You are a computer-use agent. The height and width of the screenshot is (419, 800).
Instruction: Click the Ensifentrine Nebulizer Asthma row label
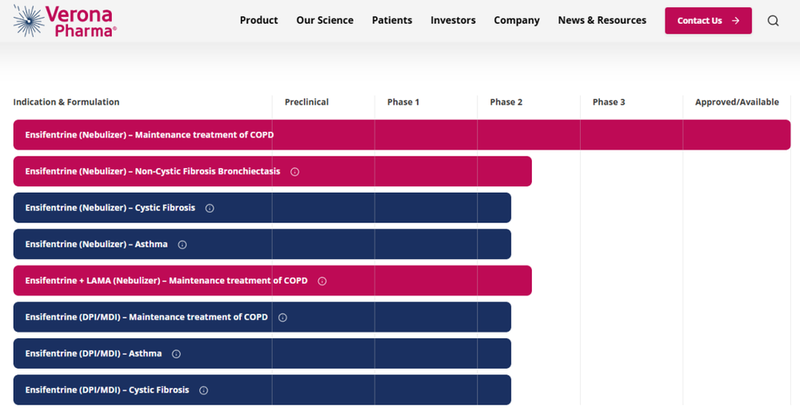(96, 245)
